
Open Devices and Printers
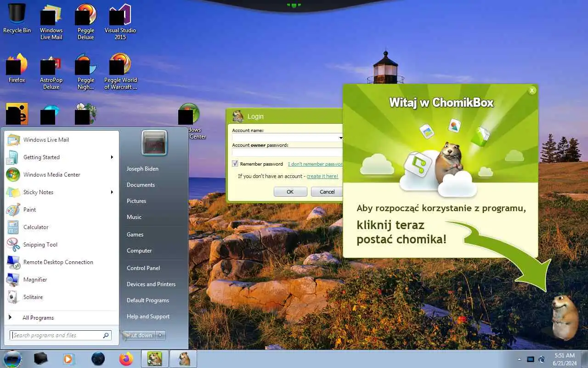151,284
